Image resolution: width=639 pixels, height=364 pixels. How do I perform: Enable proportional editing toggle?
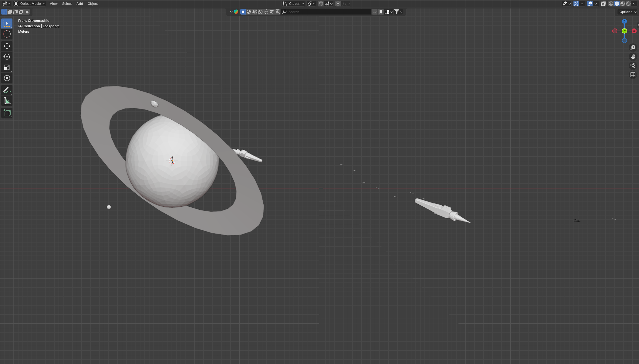[338, 4]
